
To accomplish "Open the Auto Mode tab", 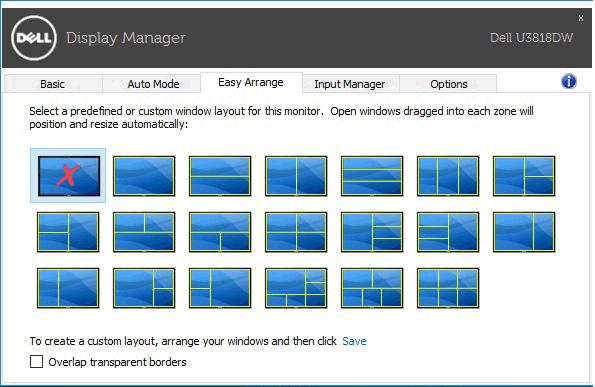I will 153,84.
